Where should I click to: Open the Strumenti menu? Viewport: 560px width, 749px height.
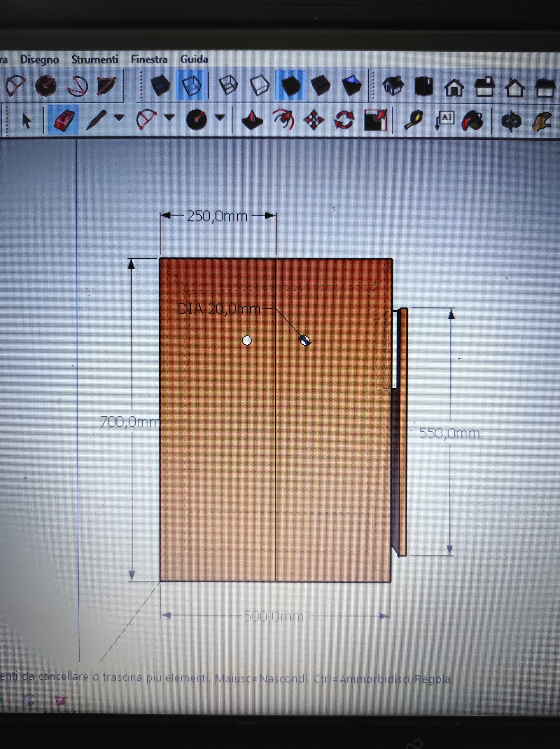point(95,60)
